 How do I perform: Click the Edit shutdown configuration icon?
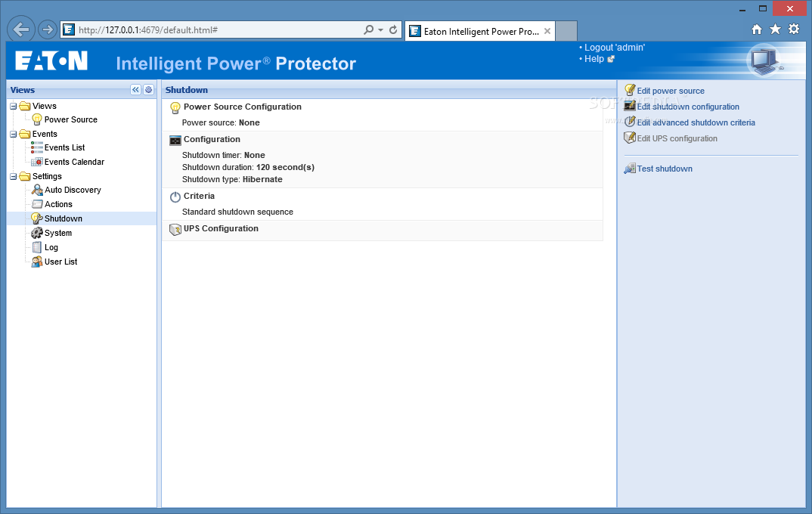tap(630, 106)
